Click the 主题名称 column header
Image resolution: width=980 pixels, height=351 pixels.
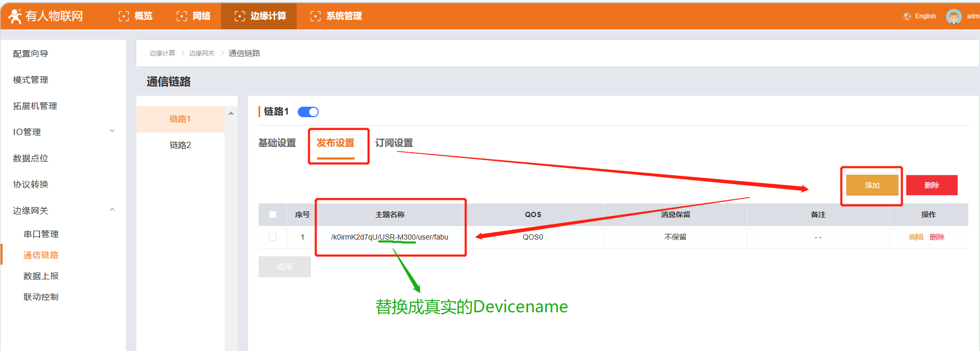390,214
